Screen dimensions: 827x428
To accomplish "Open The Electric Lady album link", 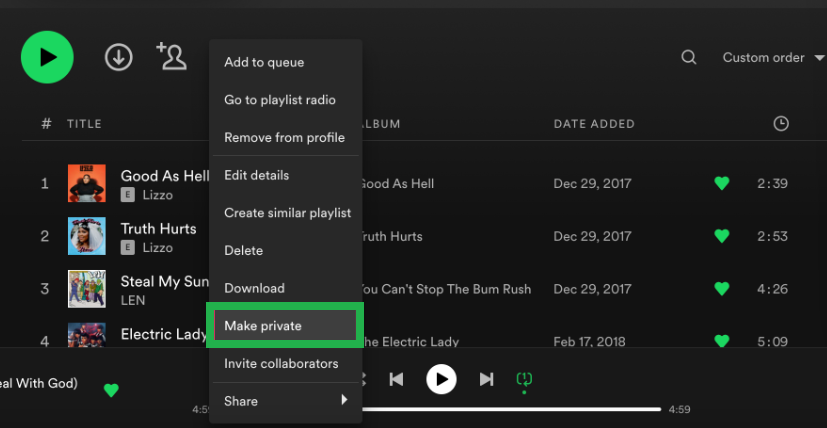I will [x=410, y=341].
